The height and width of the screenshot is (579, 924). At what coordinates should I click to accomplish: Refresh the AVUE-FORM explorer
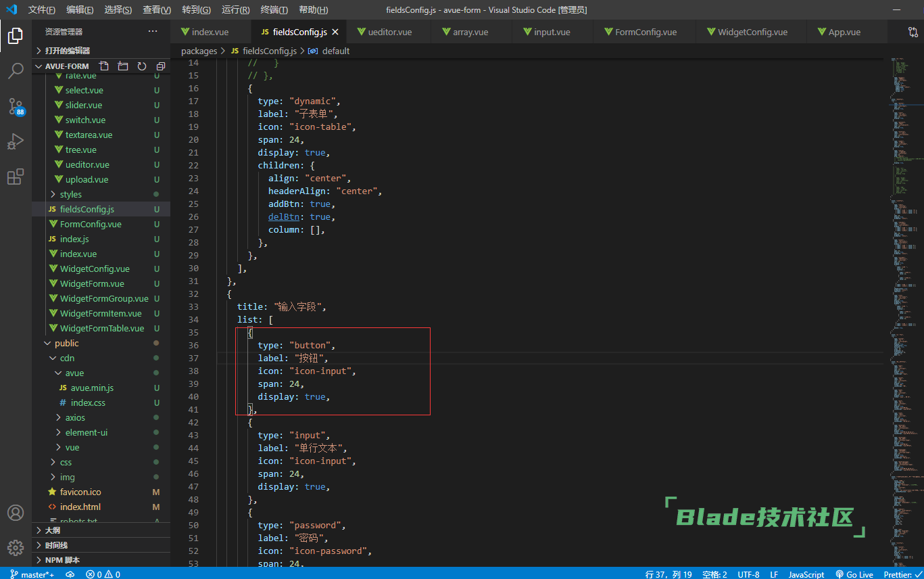coord(142,66)
